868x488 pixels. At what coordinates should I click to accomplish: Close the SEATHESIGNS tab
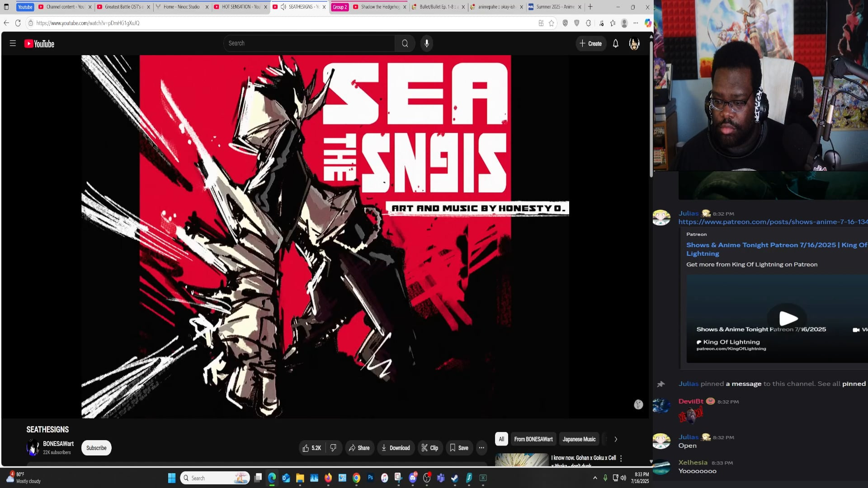point(324,7)
